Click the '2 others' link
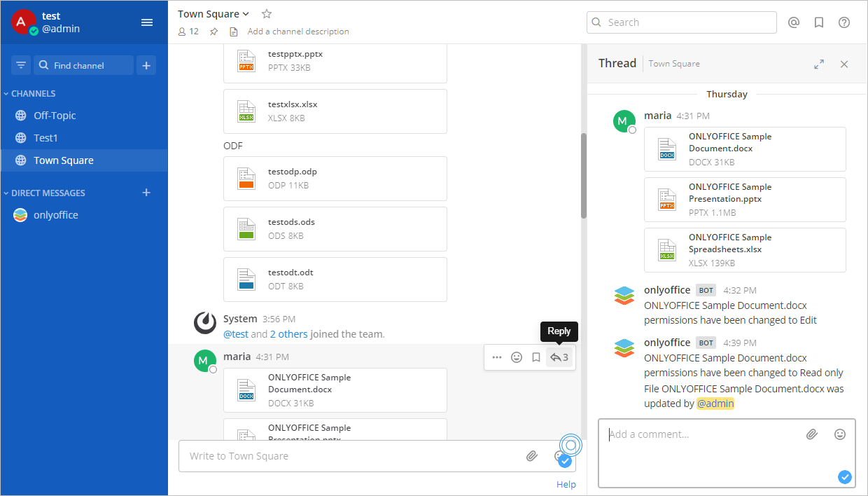The height and width of the screenshot is (496, 868). point(288,334)
